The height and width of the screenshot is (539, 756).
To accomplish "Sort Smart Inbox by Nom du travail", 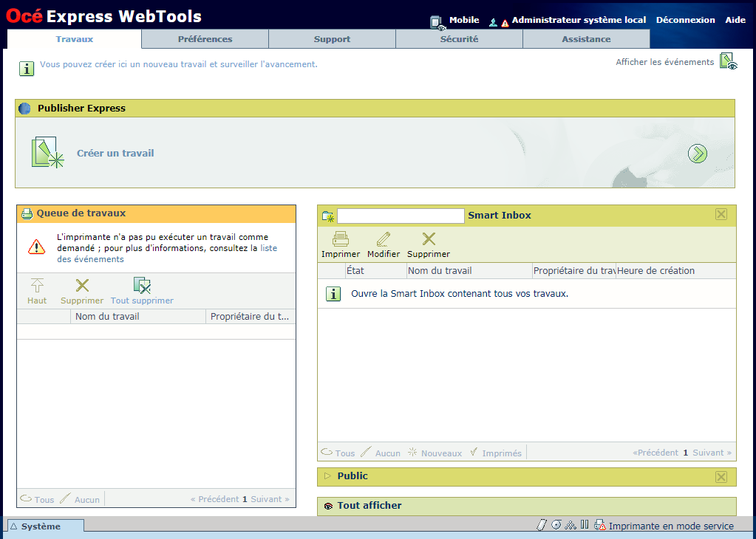I will click(469, 271).
